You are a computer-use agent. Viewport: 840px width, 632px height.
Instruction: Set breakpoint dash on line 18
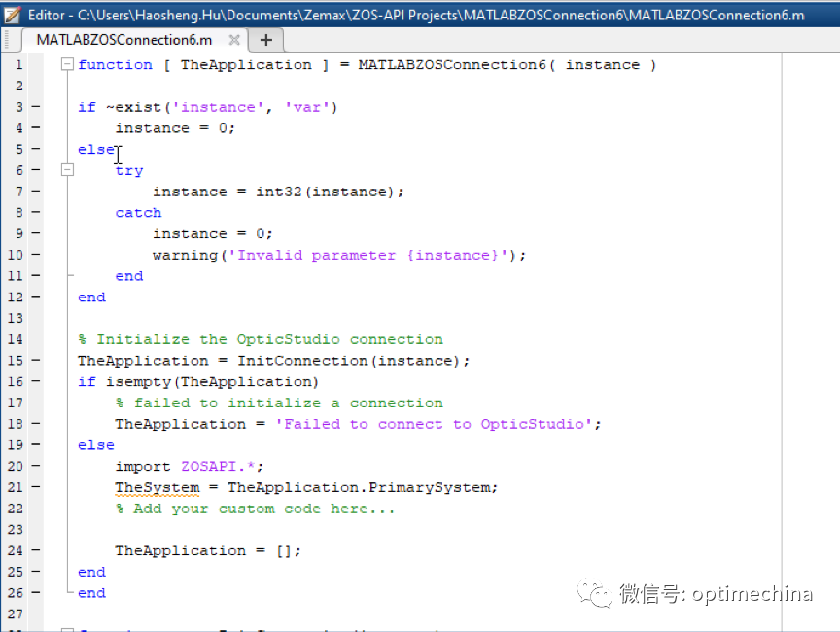point(35,423)
